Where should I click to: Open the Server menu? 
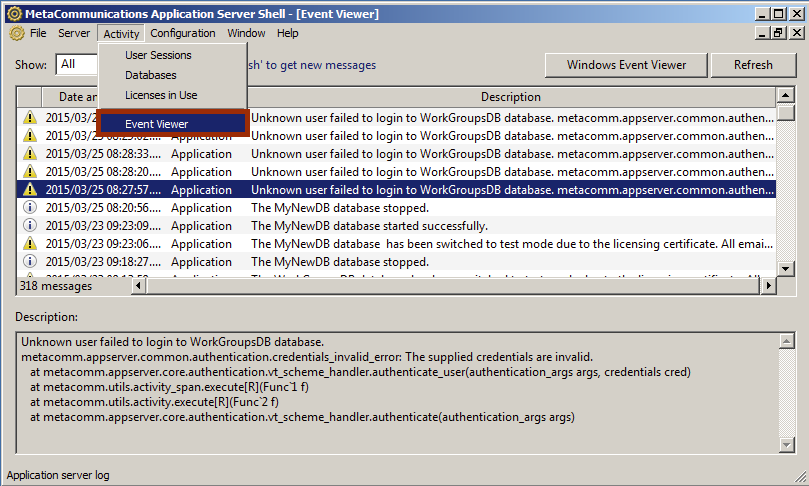click(x=74, y=33)
